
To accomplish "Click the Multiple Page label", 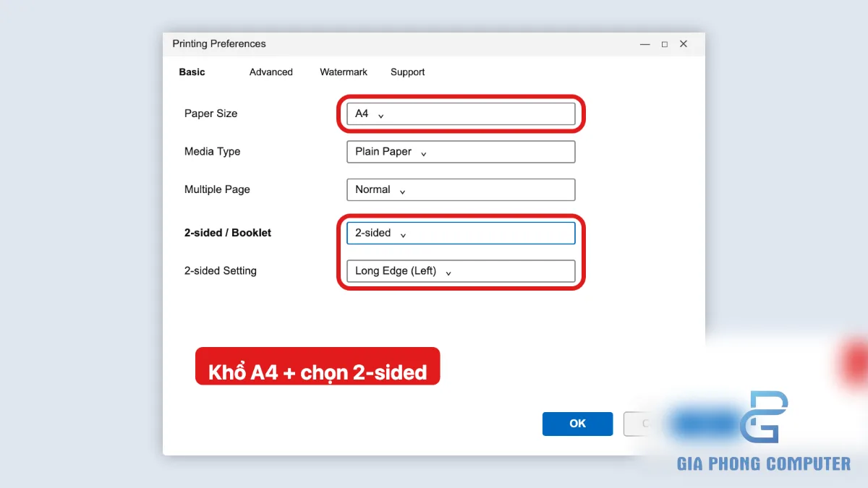I will [x=217, y=189].
